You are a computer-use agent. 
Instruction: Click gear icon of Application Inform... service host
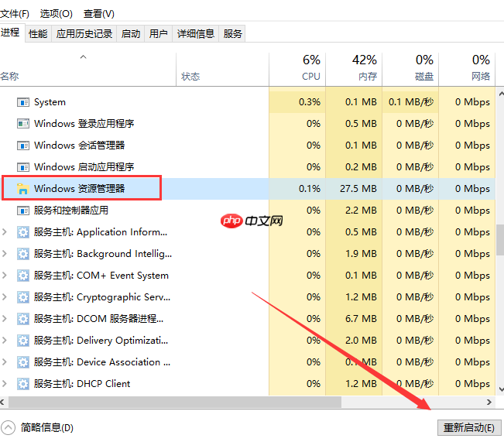point(22,232)
